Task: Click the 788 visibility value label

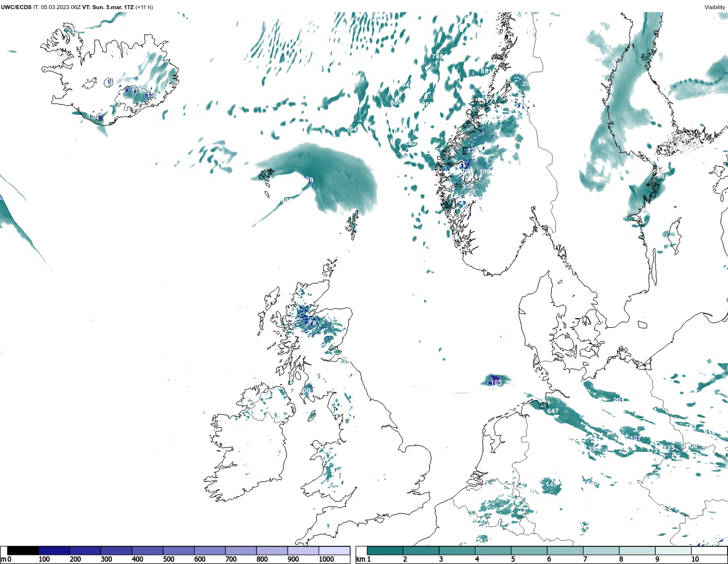Action: 437,56
